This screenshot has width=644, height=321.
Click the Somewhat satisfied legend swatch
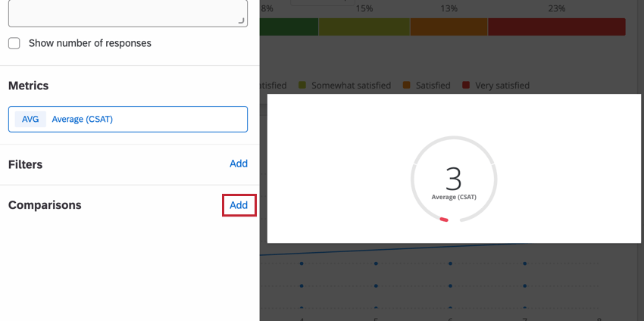click(x=303, y=86)
